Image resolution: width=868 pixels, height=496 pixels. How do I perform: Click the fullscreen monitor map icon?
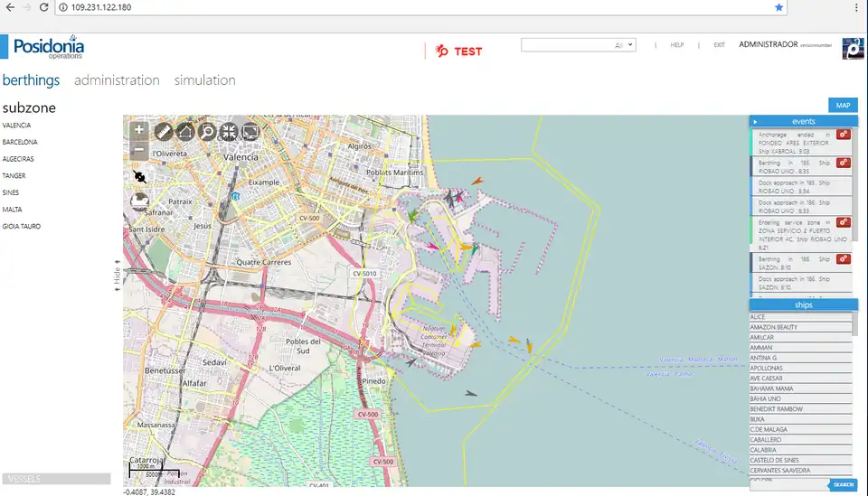click(x=250, y=131)
